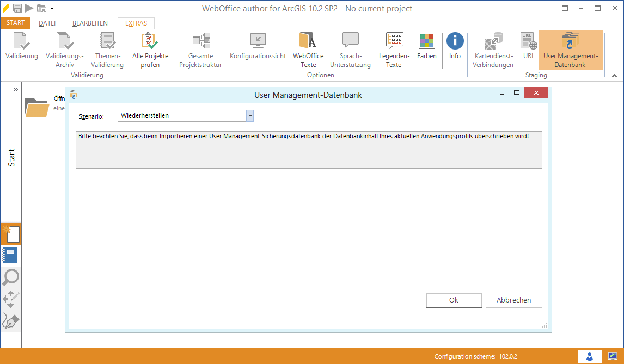The height and width of the screenshot is (364, 624).
Task: Select the Validierung tool
Action: pos(21,48)
